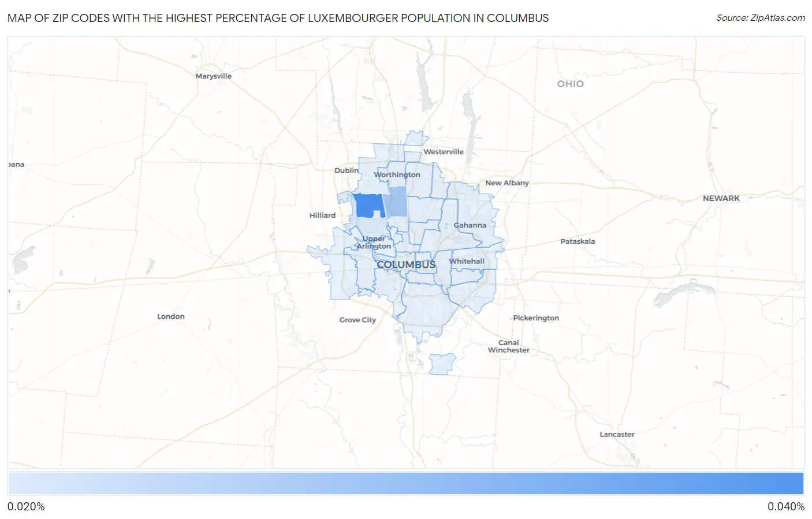Click the Upper Arlington label
Image resolution: width=812 pixels, height=519 pixels.
[x=374, y=242]
